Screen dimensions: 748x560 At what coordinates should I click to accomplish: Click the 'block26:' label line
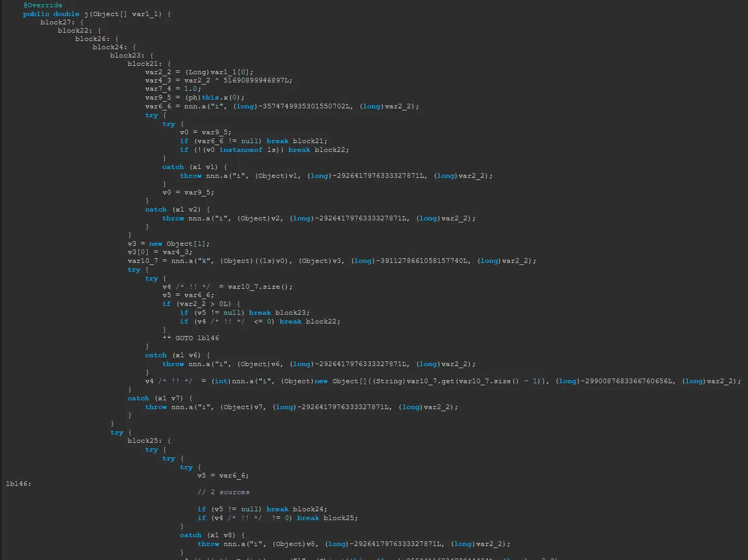click(x=96, y=39)
